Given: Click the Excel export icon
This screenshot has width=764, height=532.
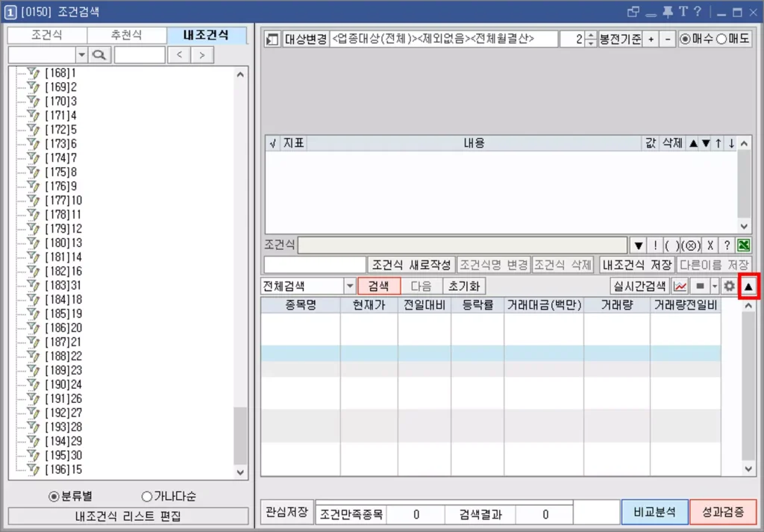Looking at the screenshot, I should (x=744, y=245).
